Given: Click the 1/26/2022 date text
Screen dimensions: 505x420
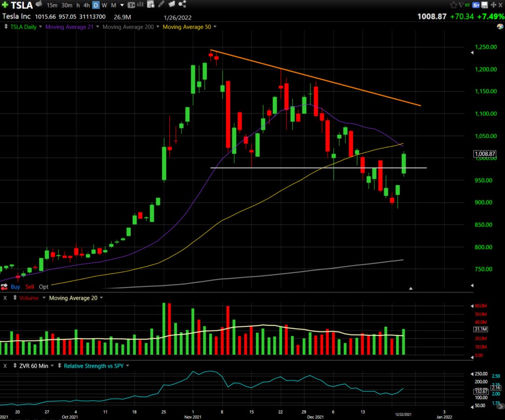Looking at the screenshot, I should 178,18.
